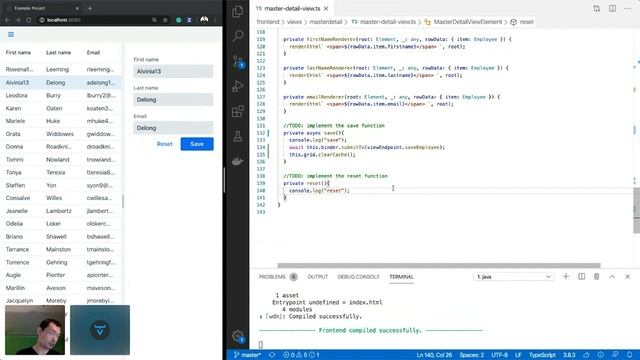Click the editor horizontal scrollbar
This screenshot has width=640, height=360.
439,265
